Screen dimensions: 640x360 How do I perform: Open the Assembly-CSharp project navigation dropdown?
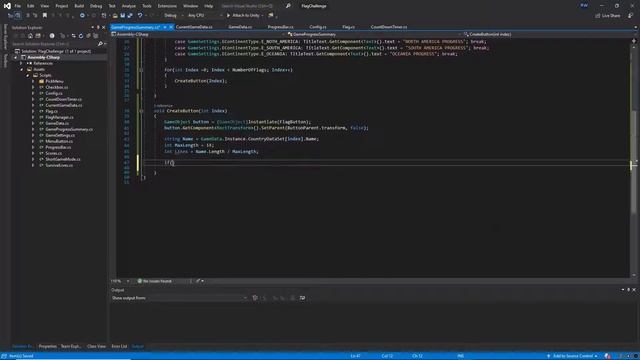click(x=198, y=35)
